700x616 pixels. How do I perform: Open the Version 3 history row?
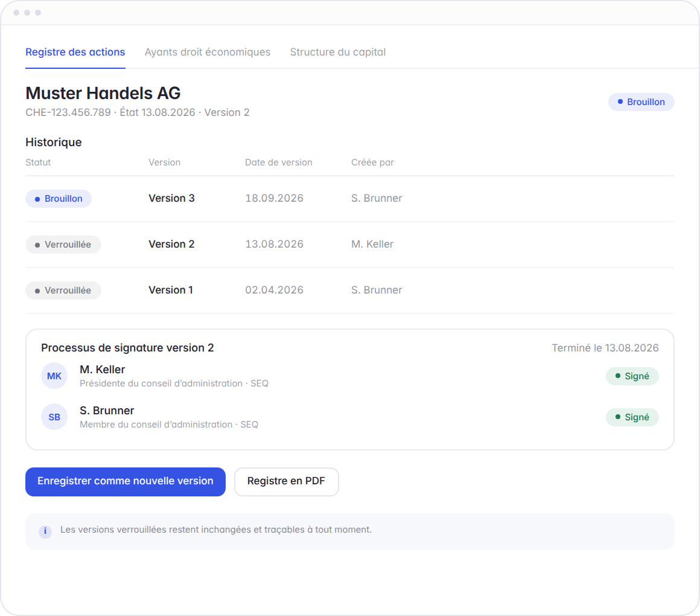(x=349, y=198)
